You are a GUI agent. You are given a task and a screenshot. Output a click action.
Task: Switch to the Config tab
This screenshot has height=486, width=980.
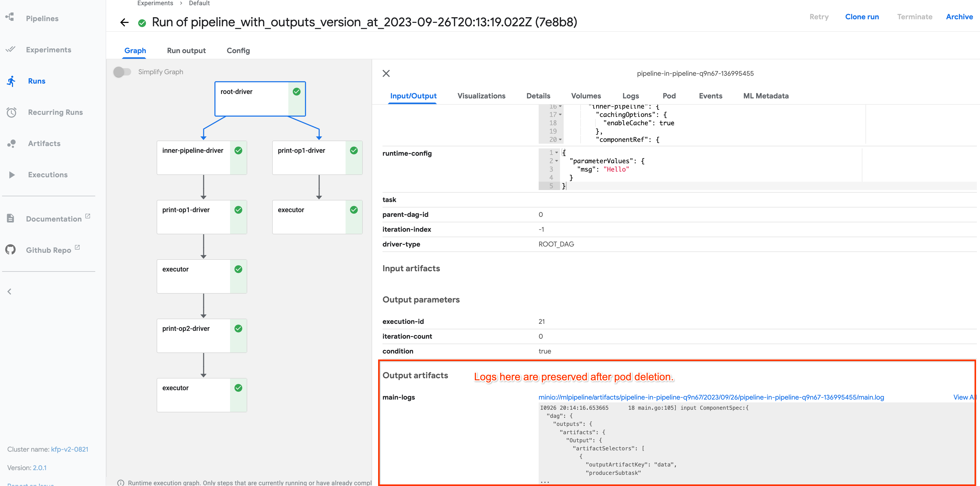point(238,50)
